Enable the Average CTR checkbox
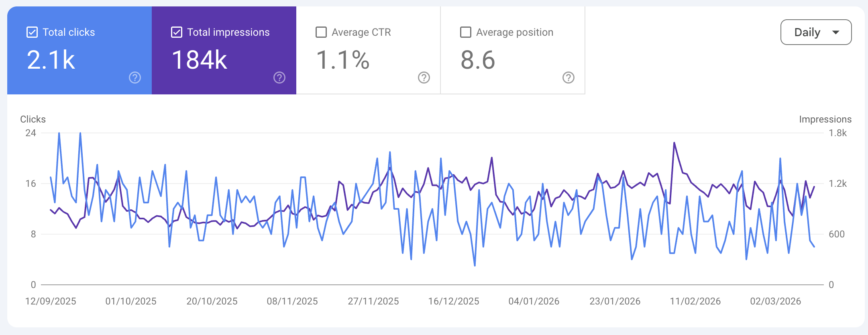868x335 pixels. pos(321,32)
